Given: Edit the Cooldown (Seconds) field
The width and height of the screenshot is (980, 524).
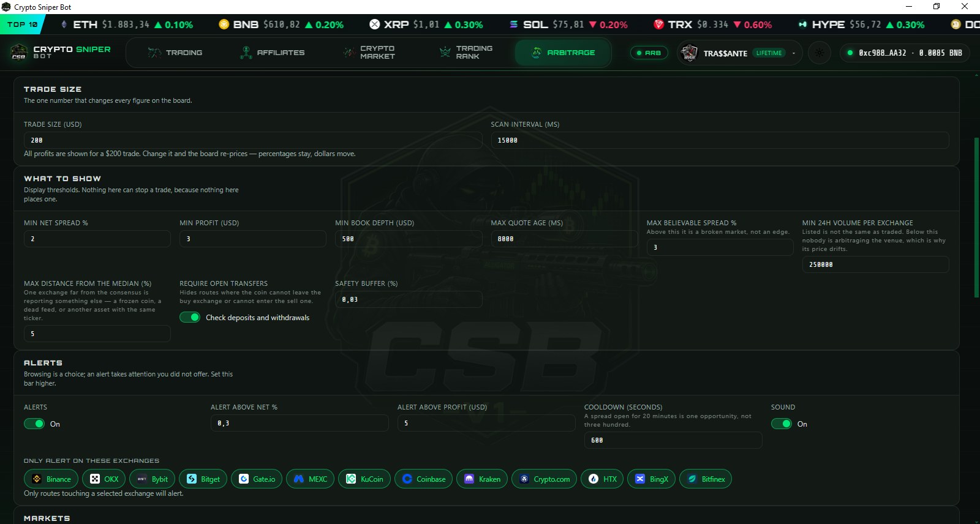Looking at the screenshot, I should 673,440.
